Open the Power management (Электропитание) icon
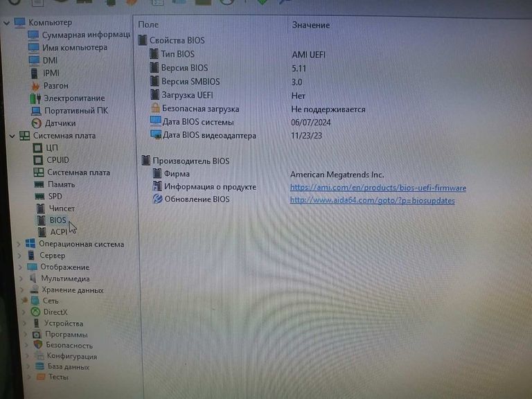 pyautogui.click(x=35, y=98)
